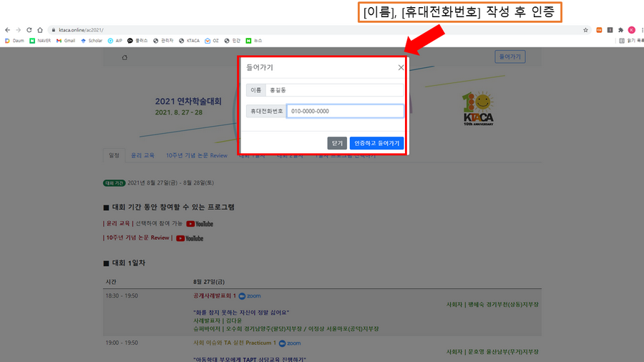The width and height of the screenshot is (644, 362).
Task: Click the 닫기 button in the dialog
Action: click(337, 143)
